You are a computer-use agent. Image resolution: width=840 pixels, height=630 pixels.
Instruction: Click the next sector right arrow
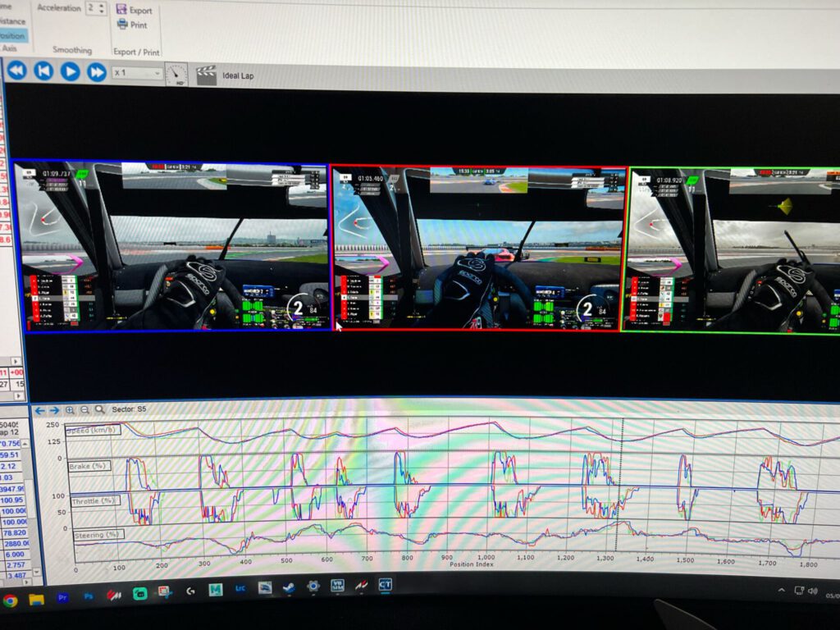click(54, 409)
